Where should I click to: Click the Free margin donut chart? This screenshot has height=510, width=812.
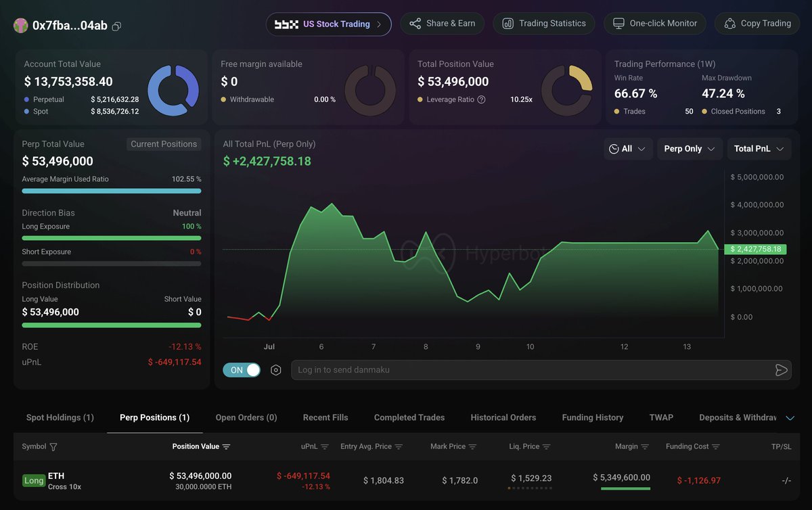370,91
